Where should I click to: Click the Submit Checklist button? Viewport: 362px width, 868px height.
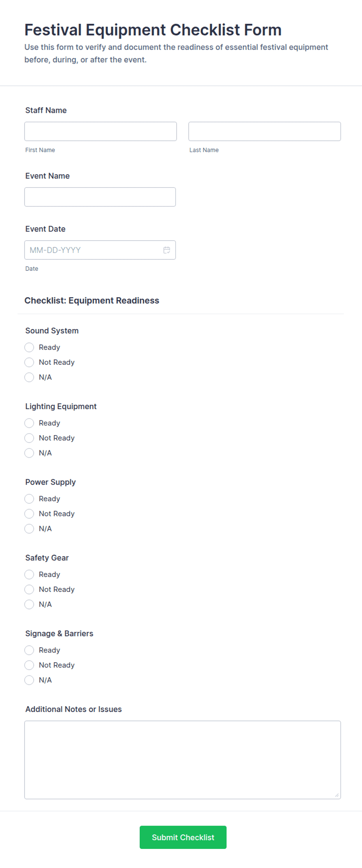click(x=183, y=837)
